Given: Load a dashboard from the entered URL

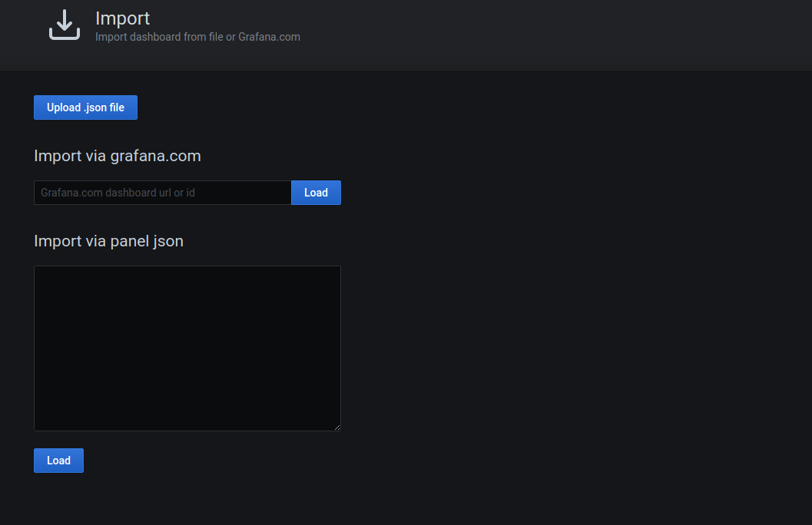Looking at the screenshot, I should (316, 193).
